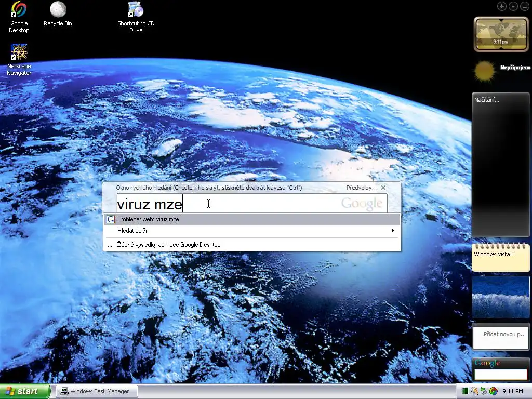This screenshot has width=532, height=399.
Task: Open Předvolby options in quick search box
Action: coord(362,188)
